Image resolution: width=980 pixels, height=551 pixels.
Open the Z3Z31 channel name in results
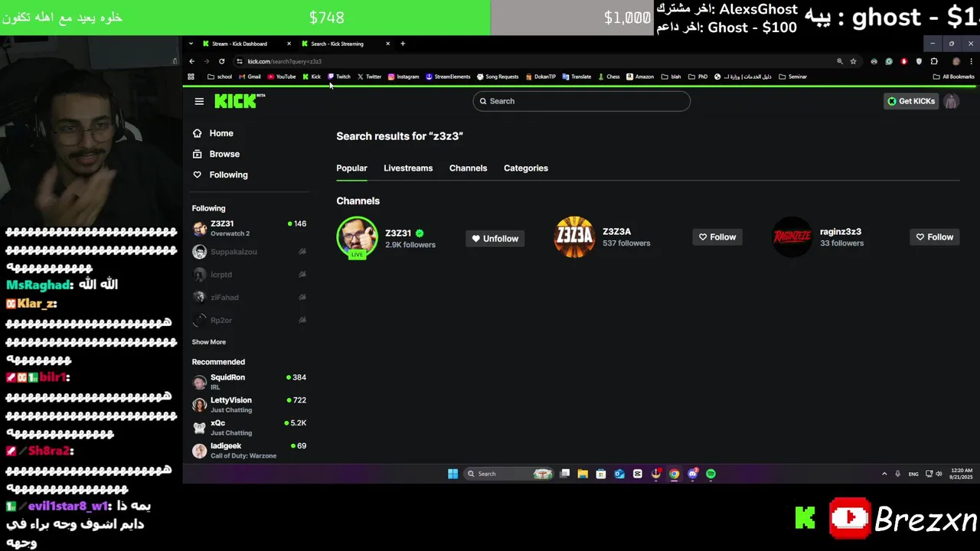pos(398,233)
